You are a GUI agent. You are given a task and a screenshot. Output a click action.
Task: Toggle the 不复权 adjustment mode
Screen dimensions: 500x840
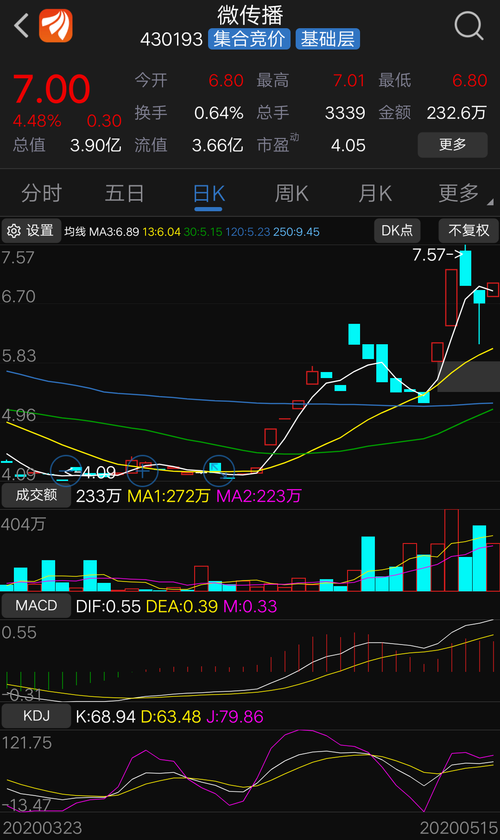tap(469, 230)
